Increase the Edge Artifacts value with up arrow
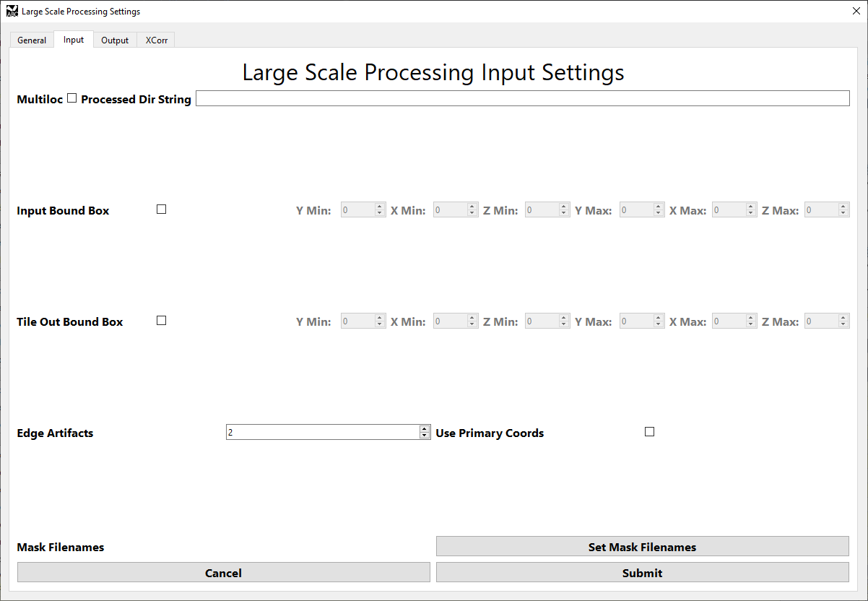This screenshot has height=601, width=868. click(425, 429)
